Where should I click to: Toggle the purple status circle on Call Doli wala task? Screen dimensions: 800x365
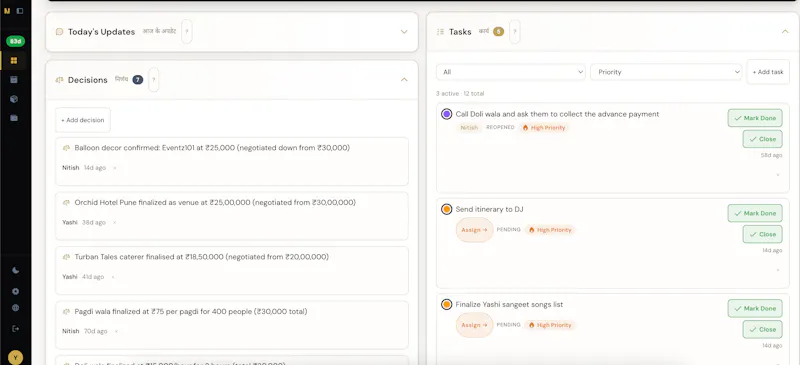coord(446,114)
